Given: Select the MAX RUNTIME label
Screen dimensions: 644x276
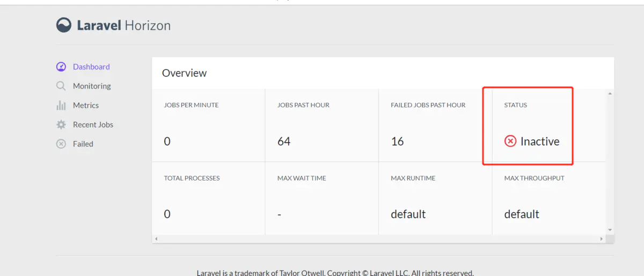Looking at the screenshot, I should (413, 178).
